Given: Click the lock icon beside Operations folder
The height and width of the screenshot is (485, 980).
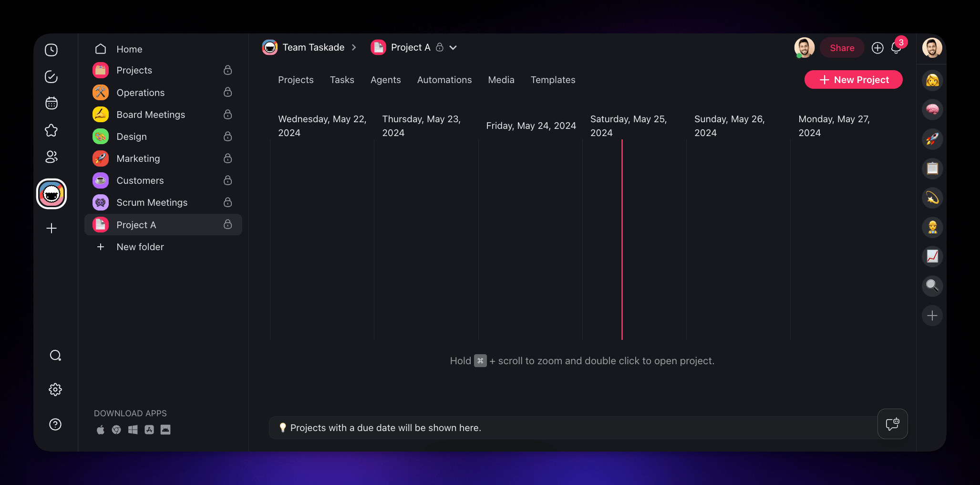Looking at the screenshot, I should [x=228, y=92].
